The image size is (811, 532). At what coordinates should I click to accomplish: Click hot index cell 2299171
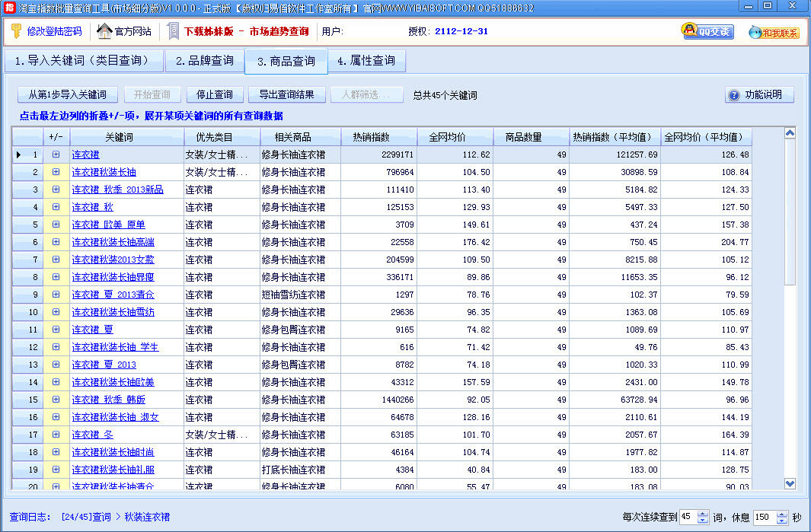click(x=378, y=155)
